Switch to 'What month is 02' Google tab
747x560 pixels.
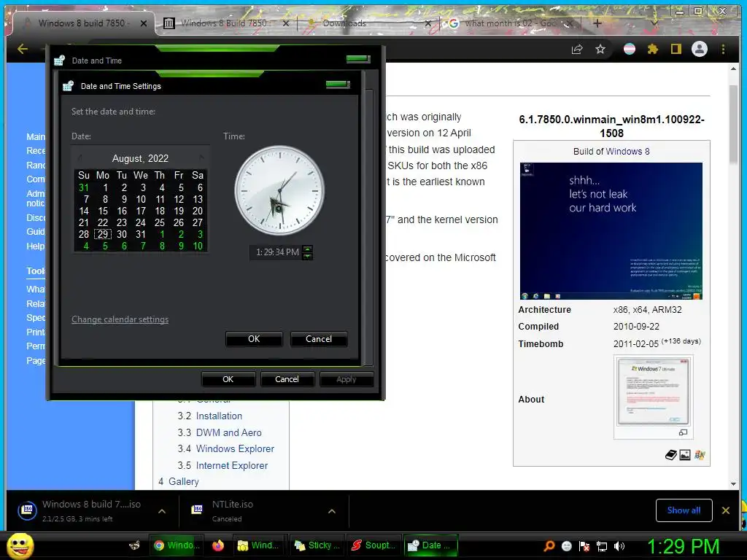coord(510,23)
